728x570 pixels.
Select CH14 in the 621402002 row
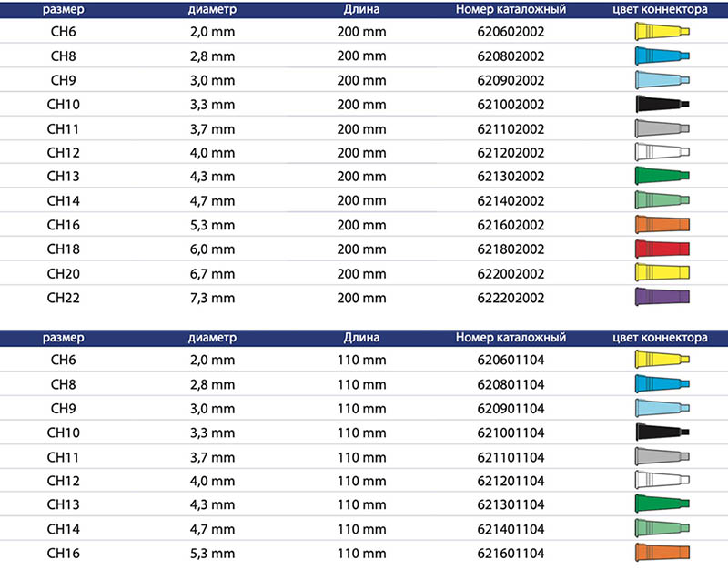tap(63, 200)
